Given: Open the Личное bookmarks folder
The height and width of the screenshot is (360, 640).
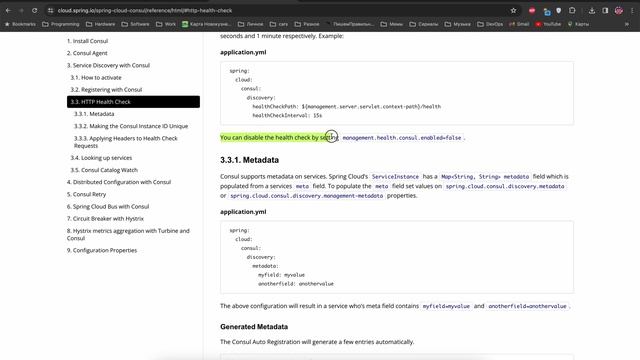Looking at the screenshot, I should 251,24.
